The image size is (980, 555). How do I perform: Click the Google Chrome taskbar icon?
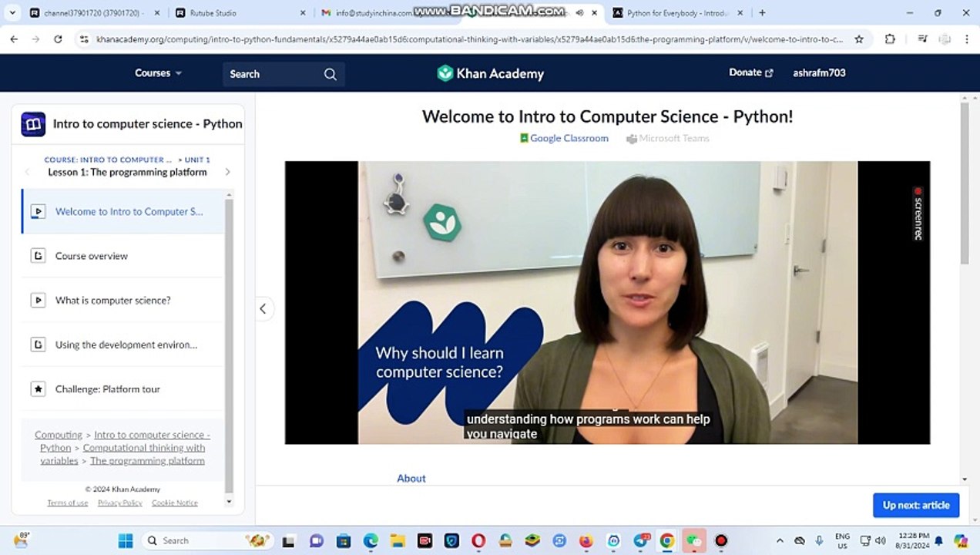pos(667,540)
